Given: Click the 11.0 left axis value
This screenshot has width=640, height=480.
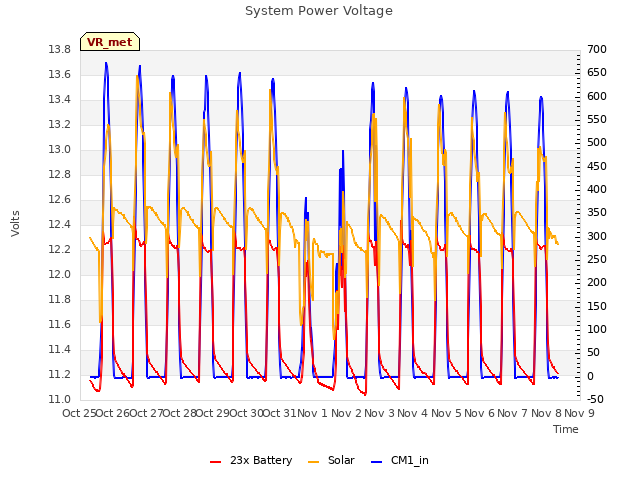Looking at the screenshot, I should pos(60,400).
